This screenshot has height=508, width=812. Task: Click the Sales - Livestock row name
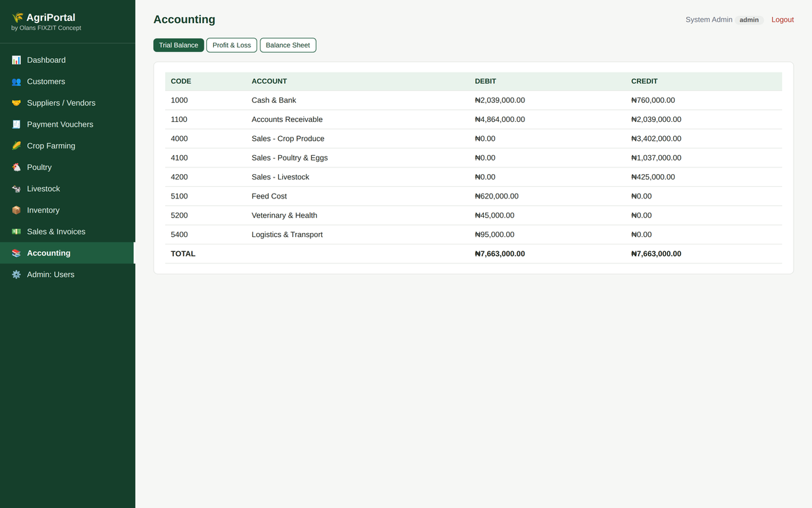[280, 177]
